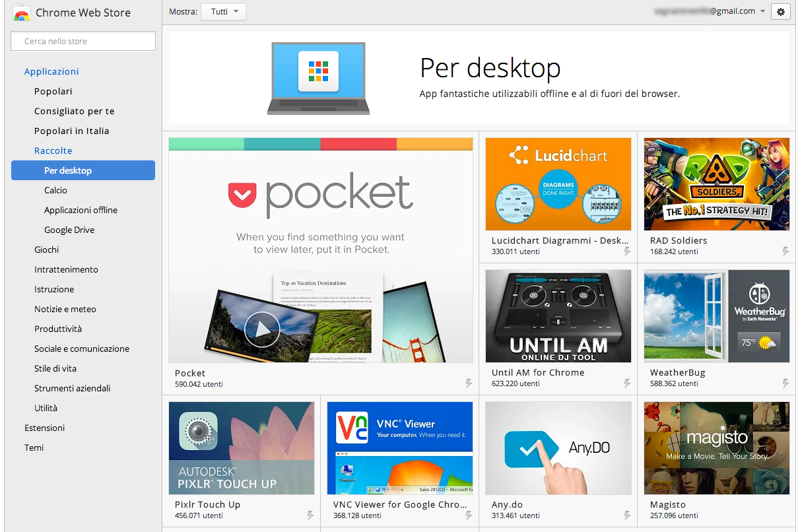Open the Estensioni section
Screen dimensions: 802x532
coord(44,428)
